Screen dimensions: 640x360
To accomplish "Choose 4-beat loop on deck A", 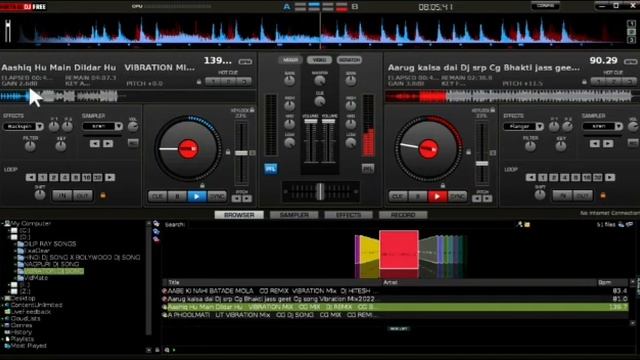I will click(x=64, y=178).
